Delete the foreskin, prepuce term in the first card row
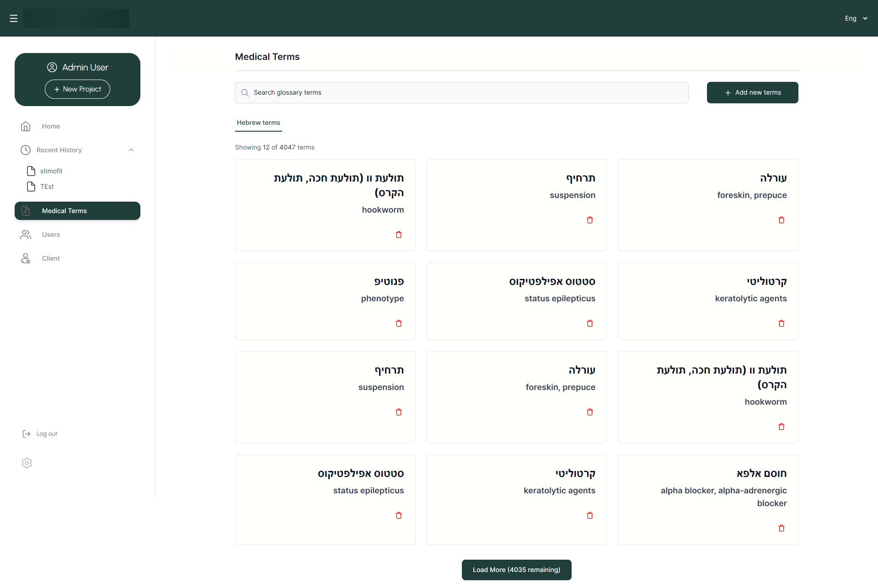878x588 pixels. click(782, 220)
